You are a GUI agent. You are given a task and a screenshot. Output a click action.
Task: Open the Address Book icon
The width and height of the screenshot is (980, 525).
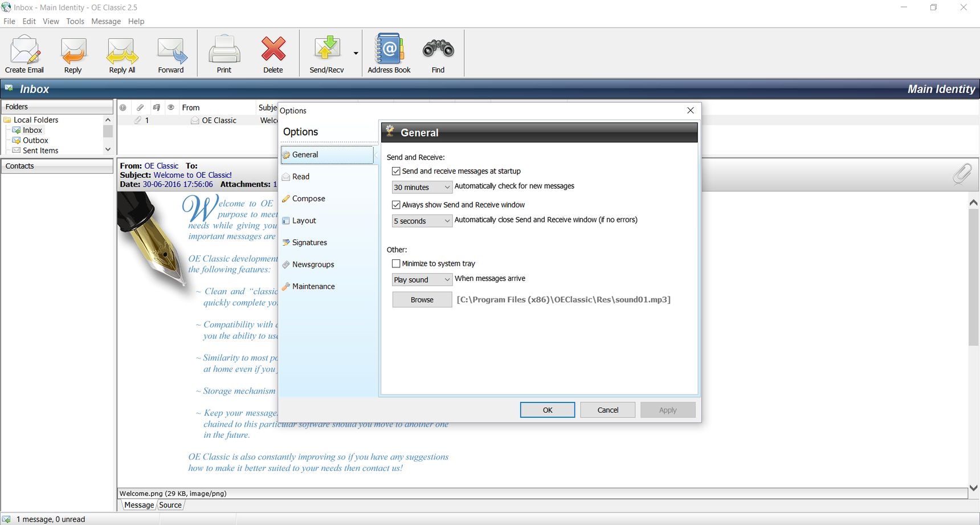[389, 50]
